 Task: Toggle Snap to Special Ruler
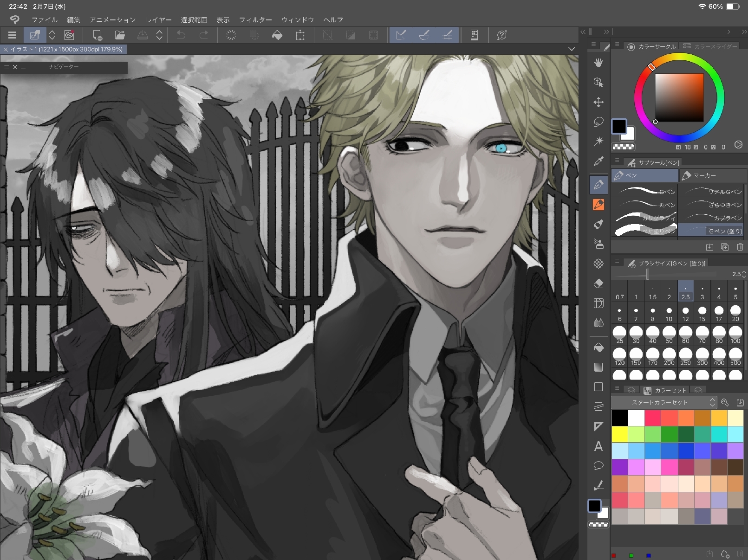[424, 35]
